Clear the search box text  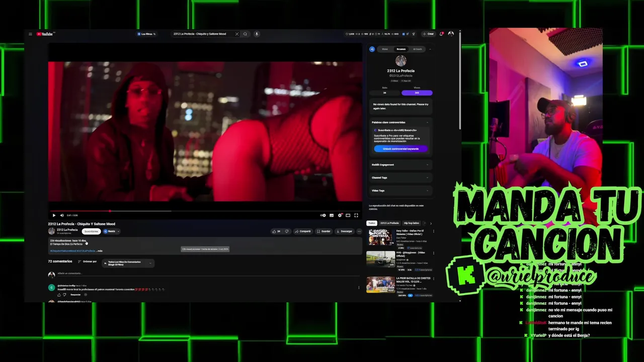click(x=237, y=34)
